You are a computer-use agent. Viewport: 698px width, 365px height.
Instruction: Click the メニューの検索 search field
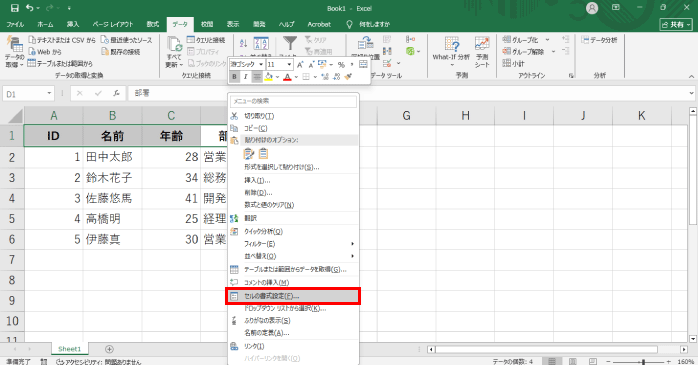(x=293, y=101)
